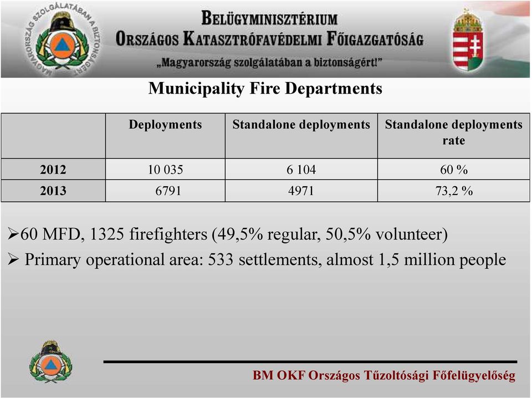Select the '4971' standalone deployments cell

pyautogui.click(x=301, y=191)
